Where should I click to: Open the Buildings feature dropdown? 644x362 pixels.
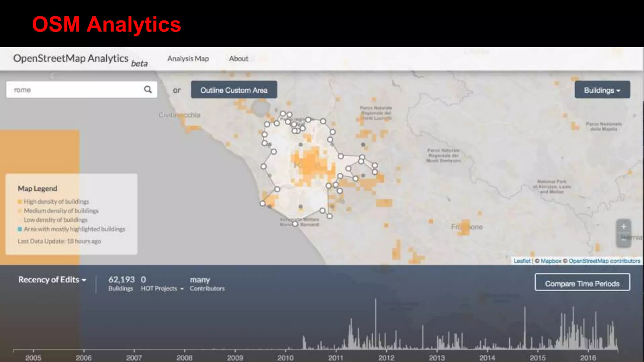coord(602,90)
